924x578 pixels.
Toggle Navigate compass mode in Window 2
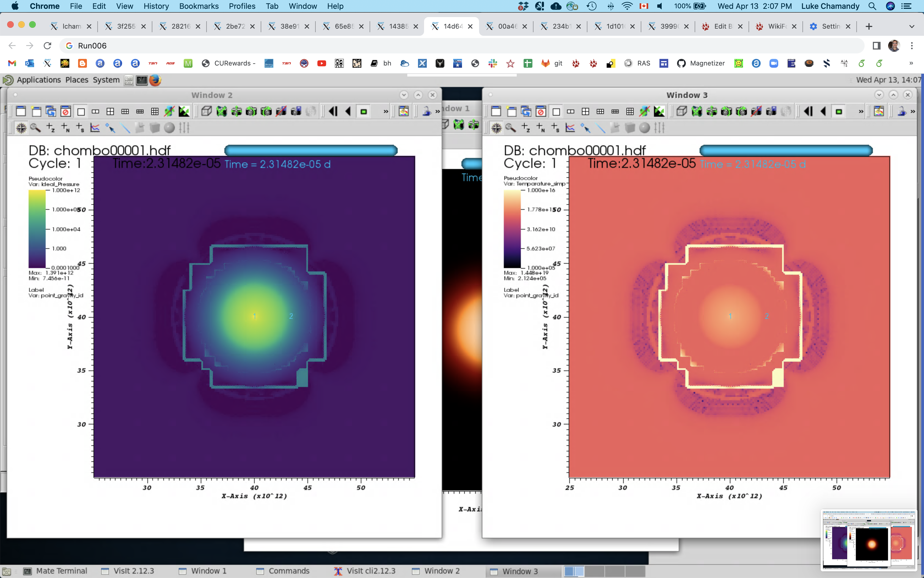(x=21, y=128)
